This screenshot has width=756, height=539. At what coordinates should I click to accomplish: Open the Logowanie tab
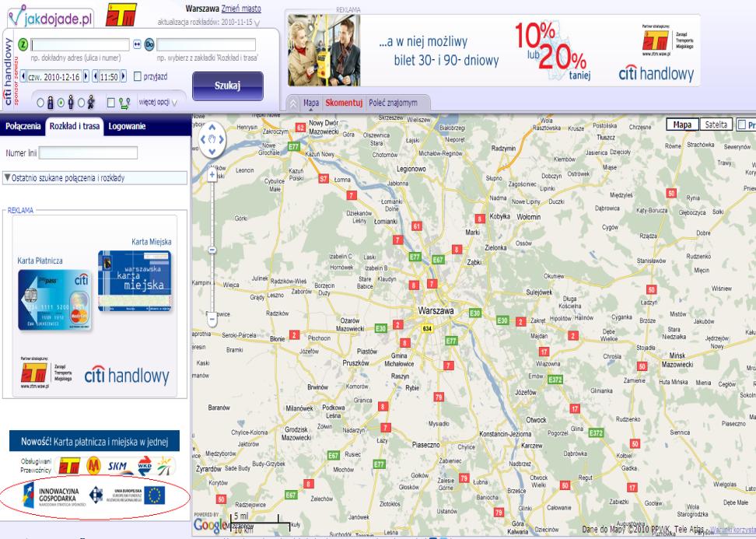(127, 126)
